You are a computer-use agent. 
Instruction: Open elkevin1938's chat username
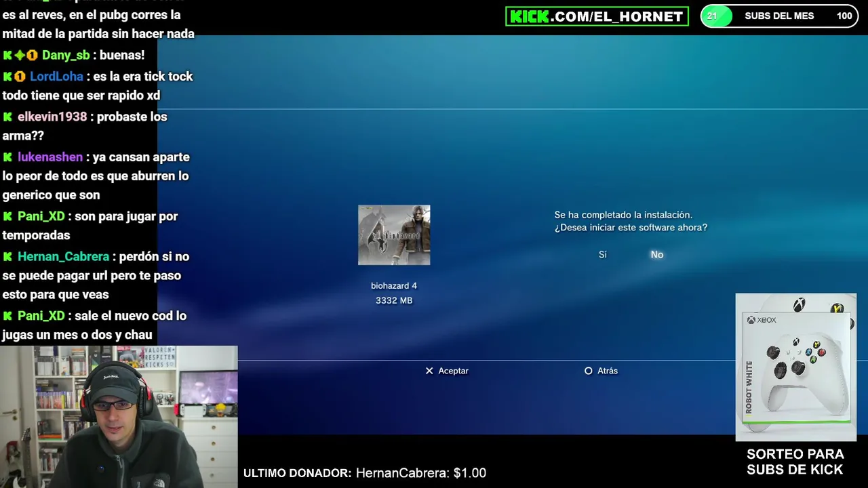52,117
